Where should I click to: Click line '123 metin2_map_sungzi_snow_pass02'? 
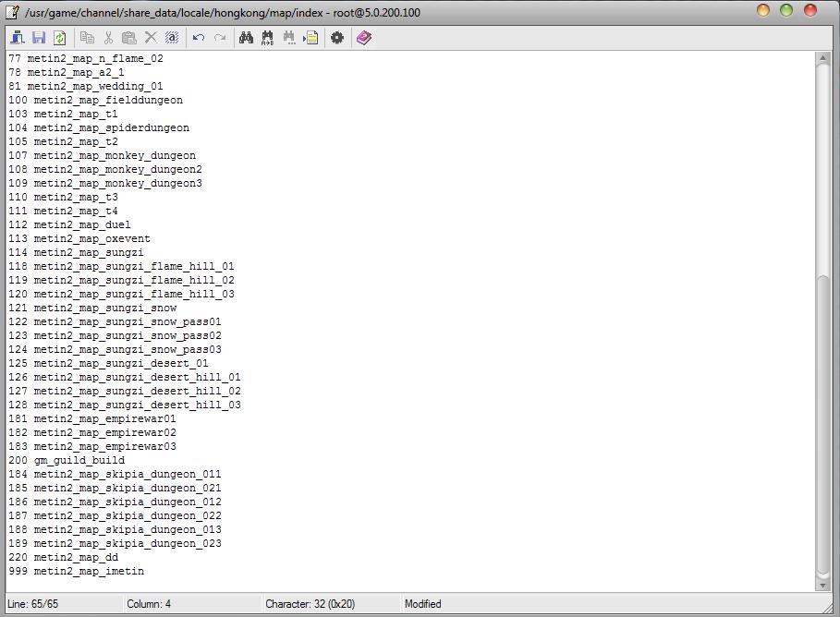tap(115, 336)
